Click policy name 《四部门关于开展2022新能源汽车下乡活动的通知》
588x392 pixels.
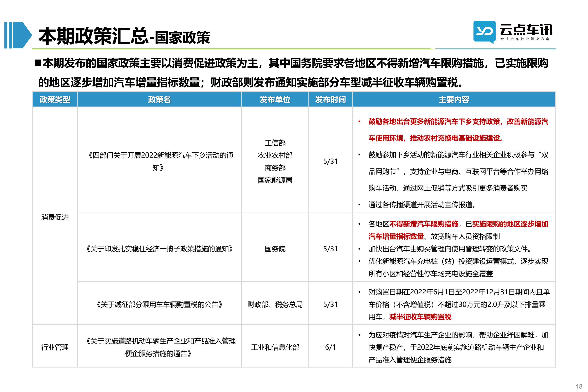(159, 161)
